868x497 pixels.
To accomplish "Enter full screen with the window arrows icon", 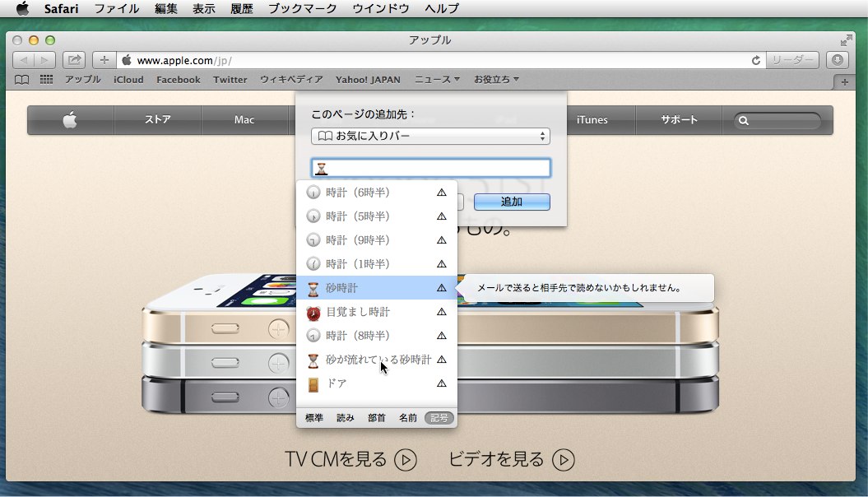I will tap(846, 40).
